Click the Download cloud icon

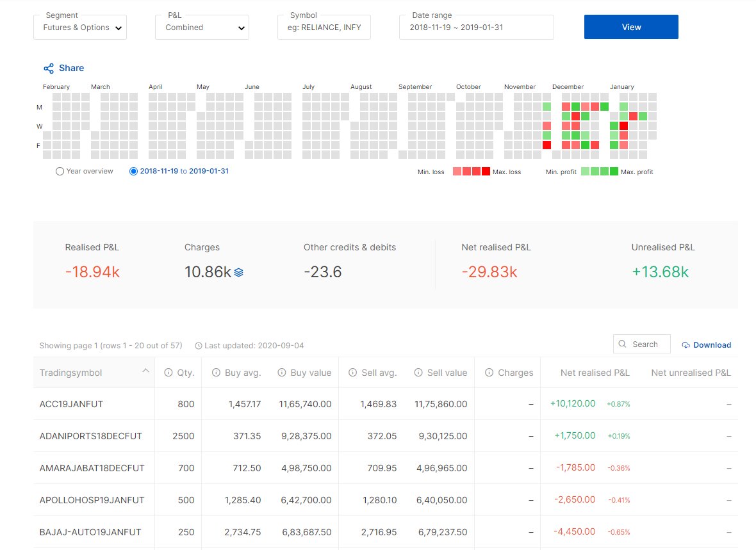686,345
